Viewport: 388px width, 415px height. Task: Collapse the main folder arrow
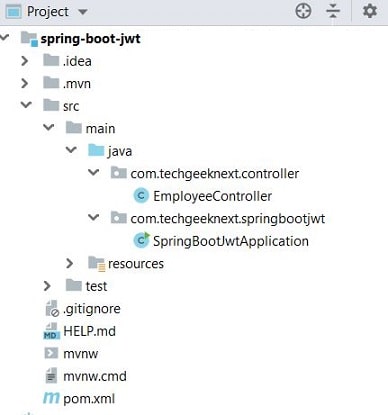coord(49,127)
